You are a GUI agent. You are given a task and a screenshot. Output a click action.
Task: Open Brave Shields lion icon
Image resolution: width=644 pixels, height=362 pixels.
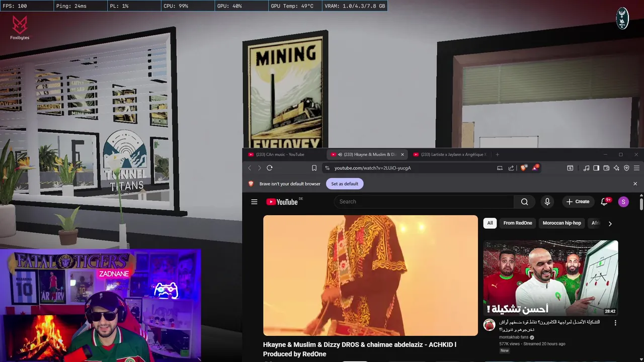(523, 168)
